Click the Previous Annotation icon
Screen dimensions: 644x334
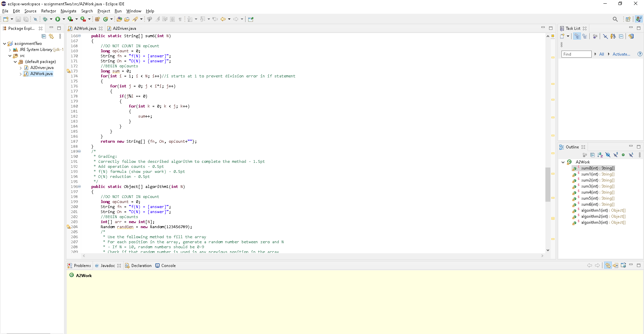[x=203, y=19]
